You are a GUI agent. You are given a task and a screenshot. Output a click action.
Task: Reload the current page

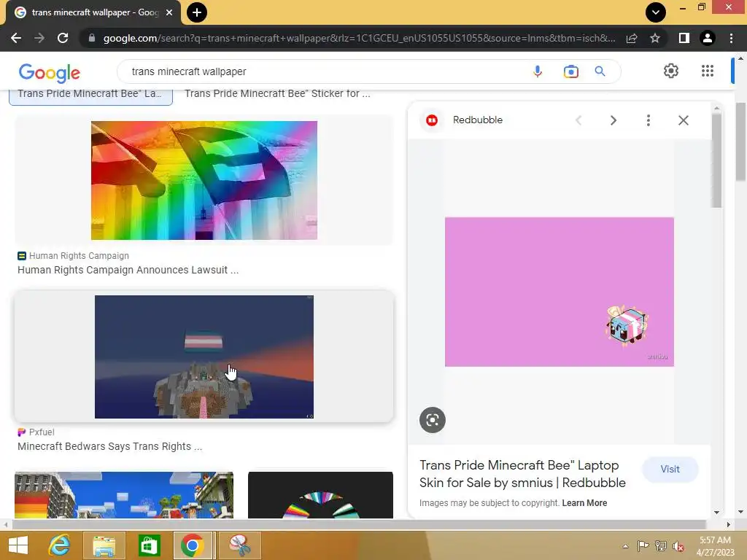pos(63,38)
